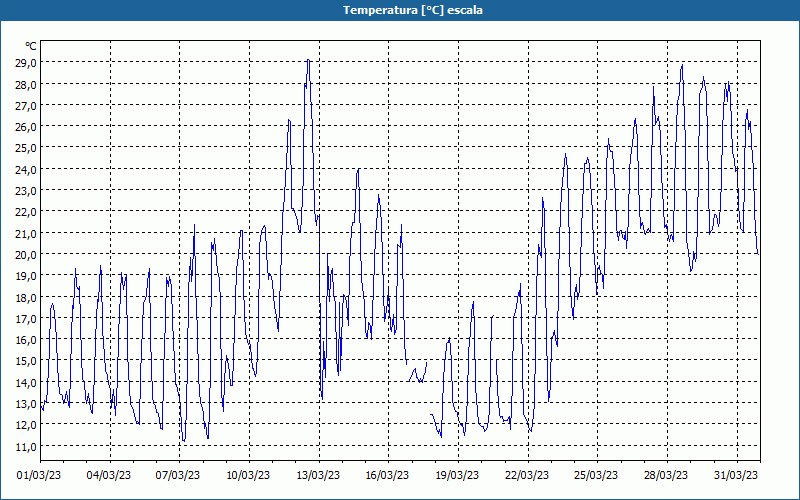The width and height of the screenshot is (800, 500).
Task: Select the 27,0 axis value
Action: pyautogui.click(x=26, y=105)
